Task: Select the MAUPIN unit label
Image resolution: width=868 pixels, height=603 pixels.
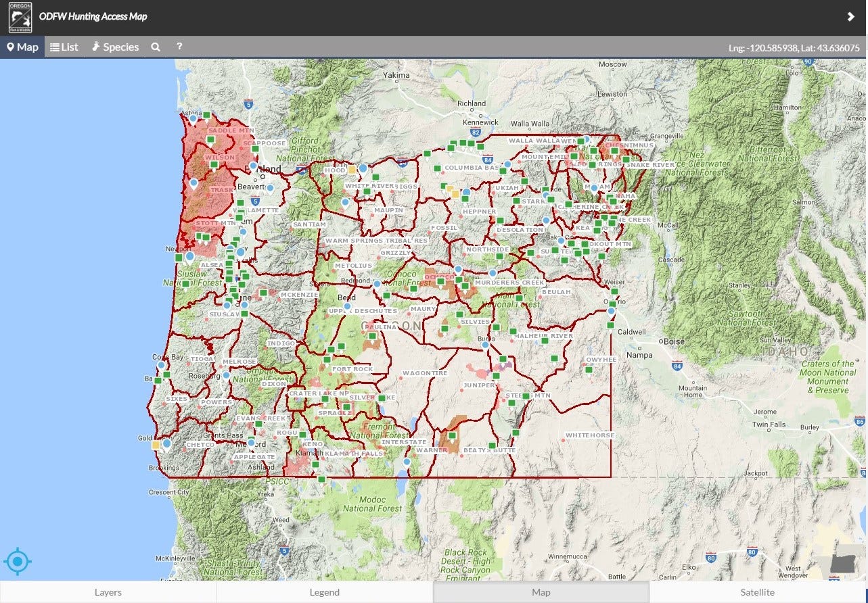Action: 388,210
